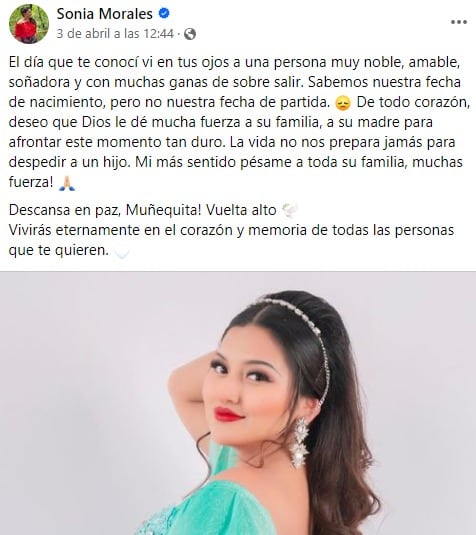Open the attached photo of the woman
476x535 pixels.
pos(238,403)
